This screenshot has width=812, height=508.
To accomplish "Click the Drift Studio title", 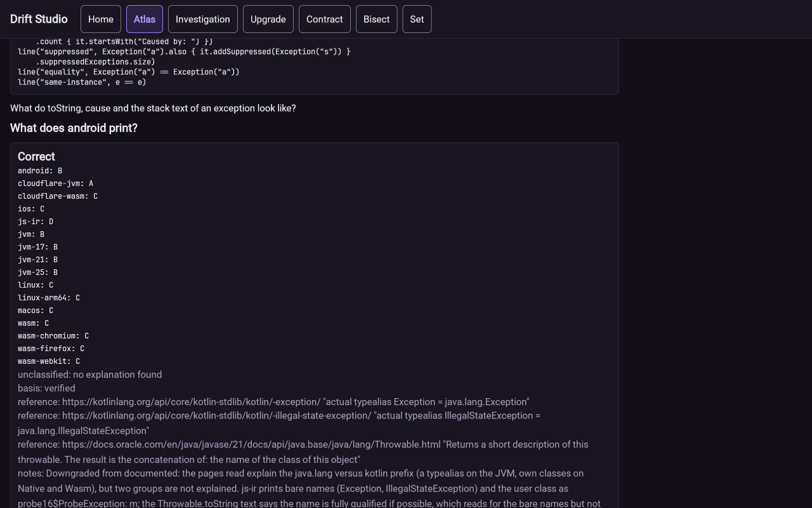I will point(39,19).
